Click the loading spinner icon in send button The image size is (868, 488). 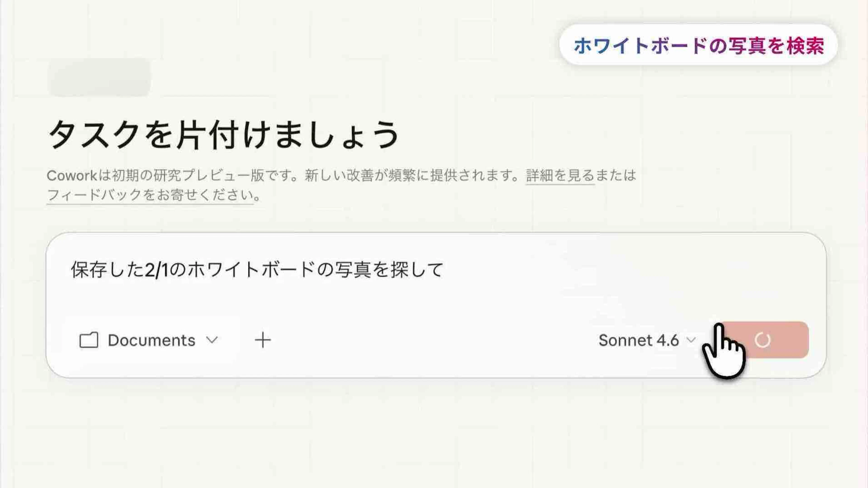pyautogui.click(x=762, y=340)
